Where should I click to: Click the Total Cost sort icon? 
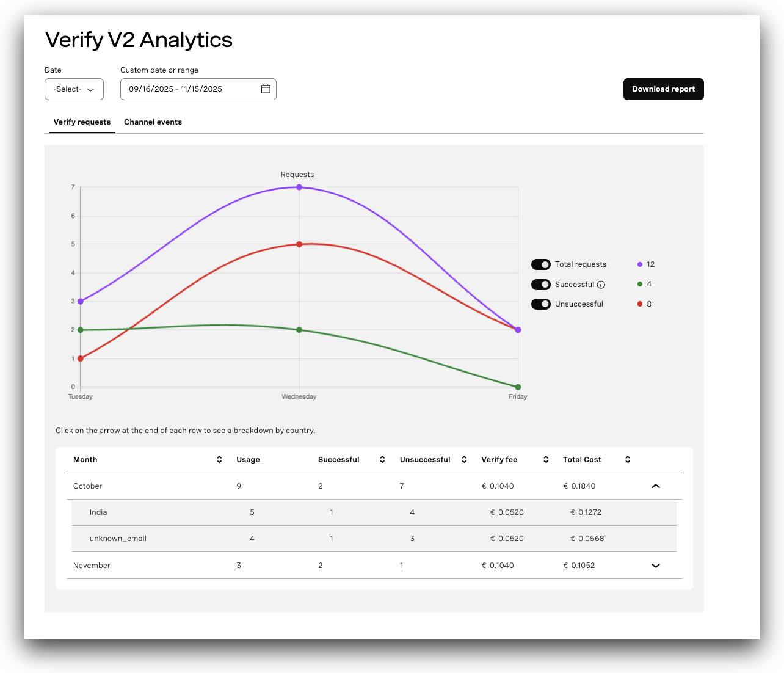pyautogui.click(x=627, y=459)
